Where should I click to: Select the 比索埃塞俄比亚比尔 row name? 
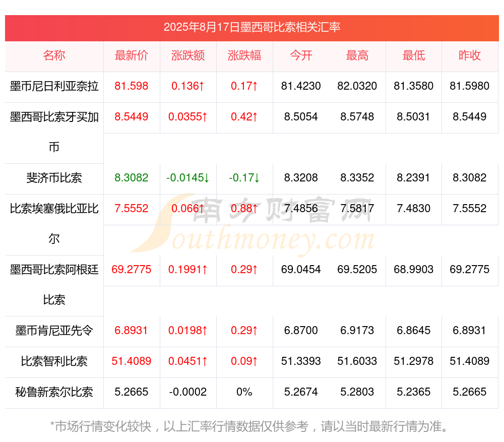point(54,223)
